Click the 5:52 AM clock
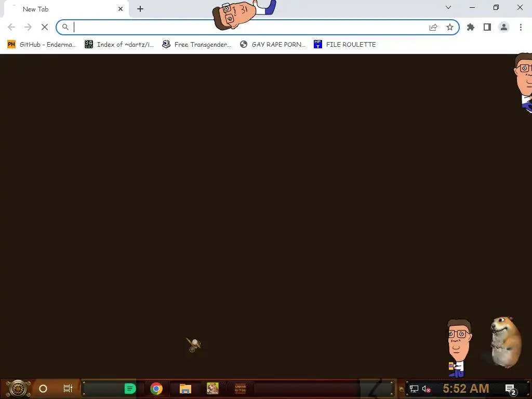 pos(466,389)
